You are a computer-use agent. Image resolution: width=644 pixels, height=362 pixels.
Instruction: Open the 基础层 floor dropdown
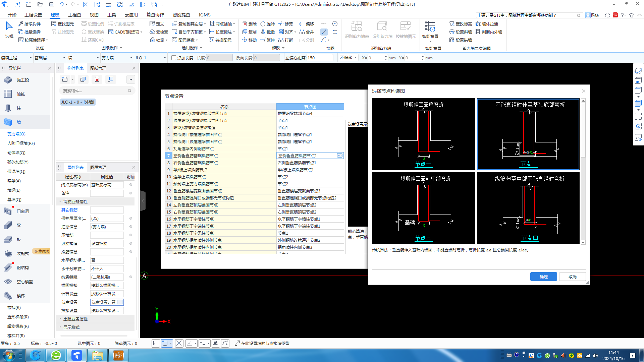coord(50,58)
